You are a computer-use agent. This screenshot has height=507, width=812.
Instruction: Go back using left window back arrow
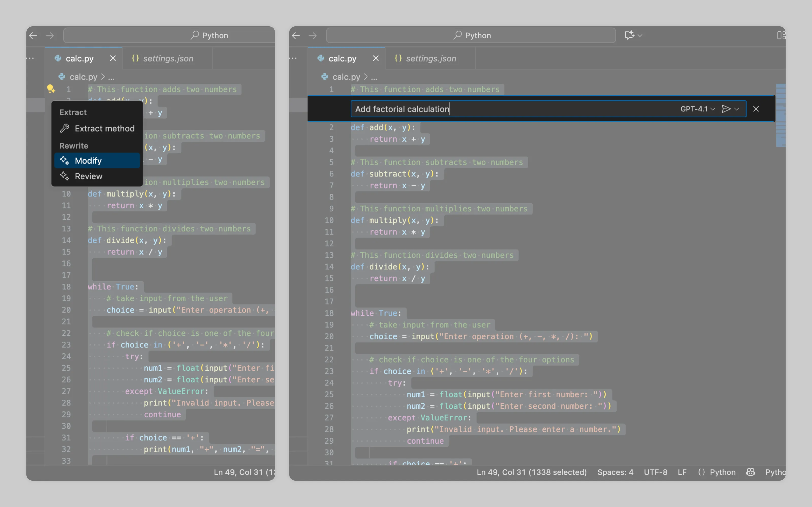[33, 35]
